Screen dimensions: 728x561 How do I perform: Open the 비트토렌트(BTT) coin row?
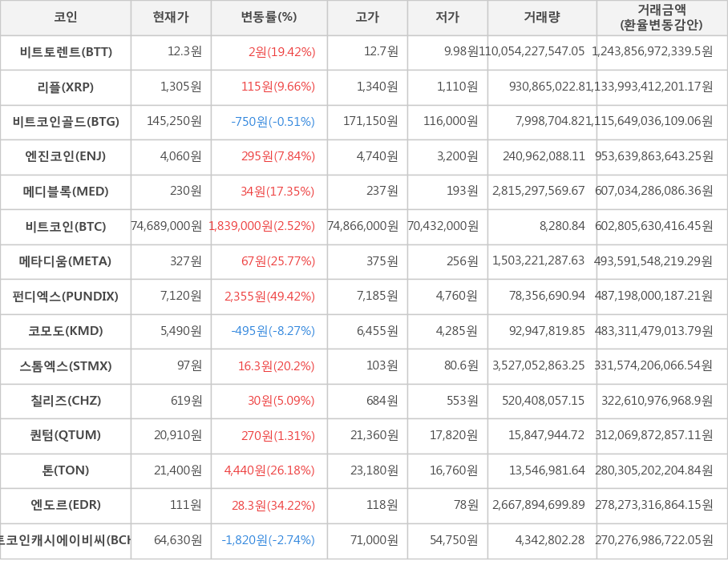click(66, 52)
